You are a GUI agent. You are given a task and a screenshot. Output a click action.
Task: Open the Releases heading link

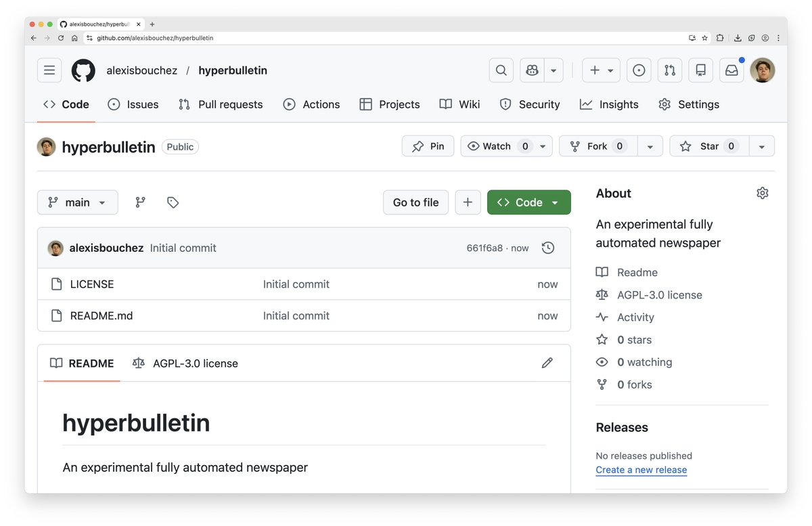tap(622, 427)
